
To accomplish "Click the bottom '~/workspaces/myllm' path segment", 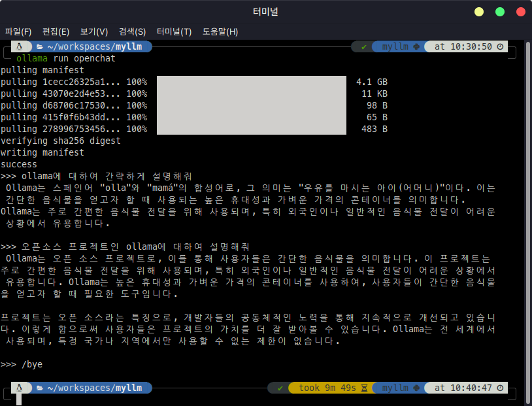I will click(95, 388).
